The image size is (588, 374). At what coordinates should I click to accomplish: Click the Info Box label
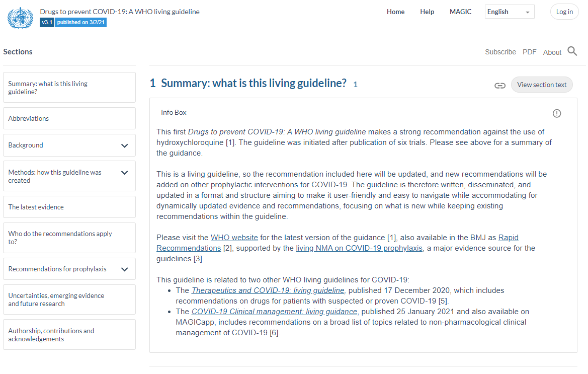(x=174, y=113)
